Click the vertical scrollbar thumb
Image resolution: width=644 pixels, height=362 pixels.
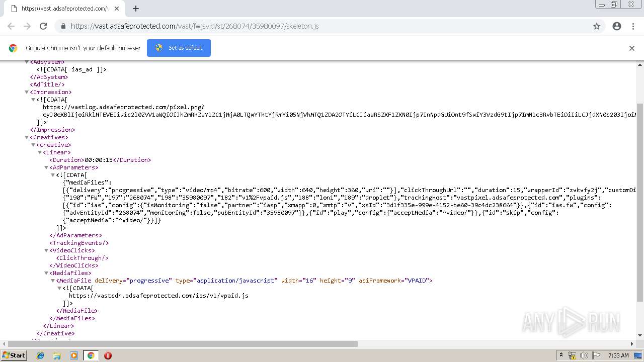640,202
